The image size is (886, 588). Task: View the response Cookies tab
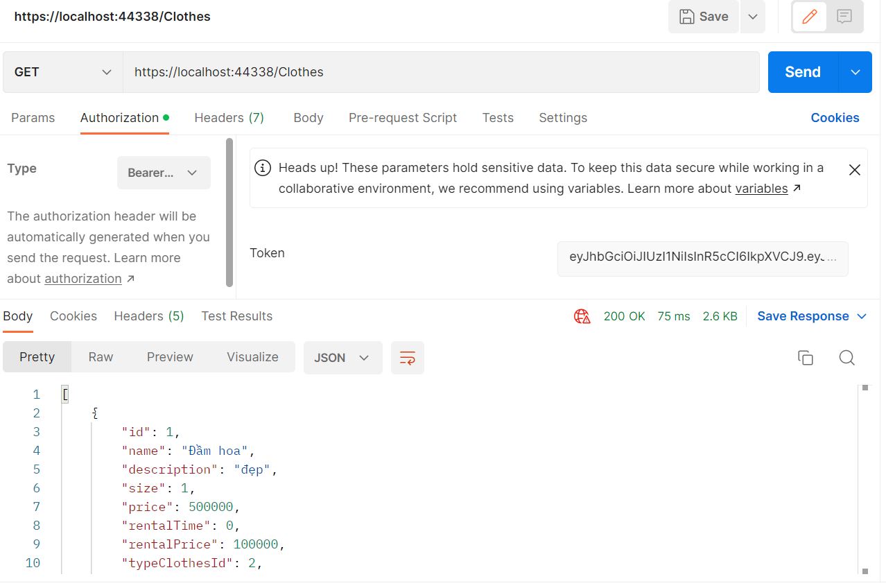[73, 315]
